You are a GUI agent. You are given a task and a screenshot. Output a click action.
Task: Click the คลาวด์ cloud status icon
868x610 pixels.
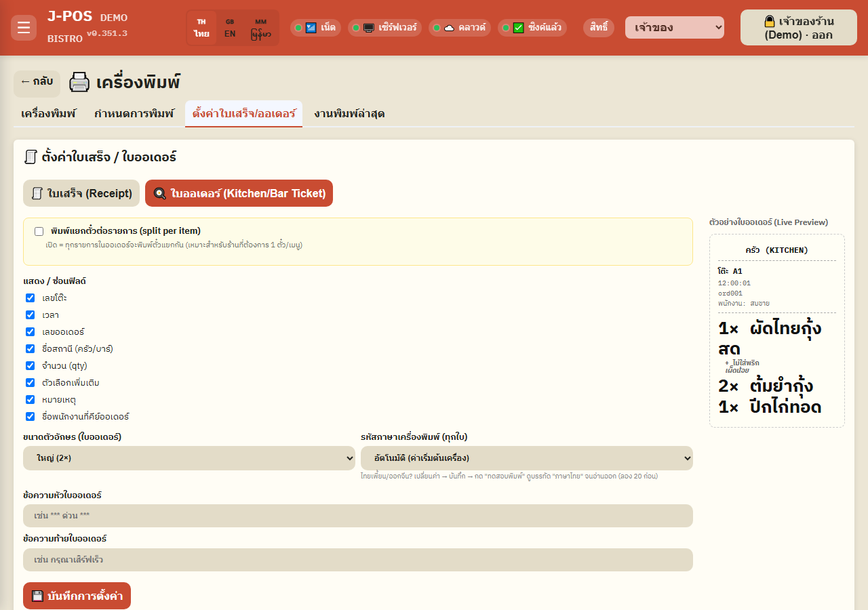[x=449, y=28]
